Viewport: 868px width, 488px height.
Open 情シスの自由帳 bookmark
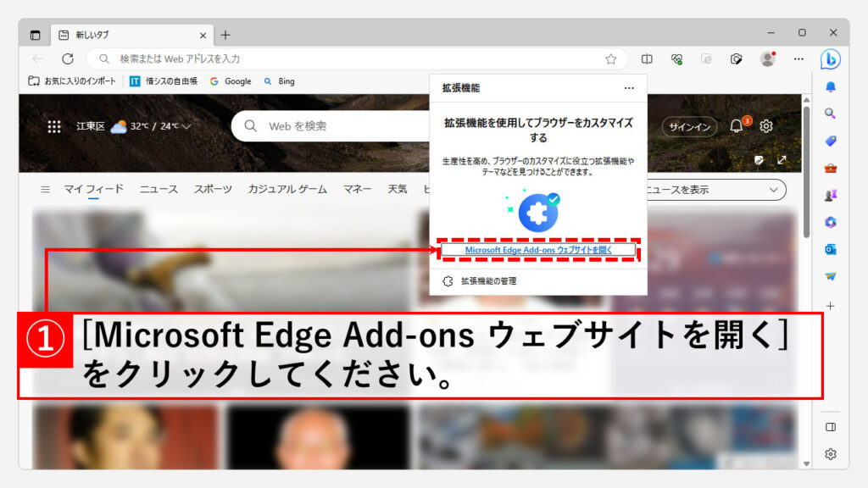pyautogui.click(x=164, y=81)
